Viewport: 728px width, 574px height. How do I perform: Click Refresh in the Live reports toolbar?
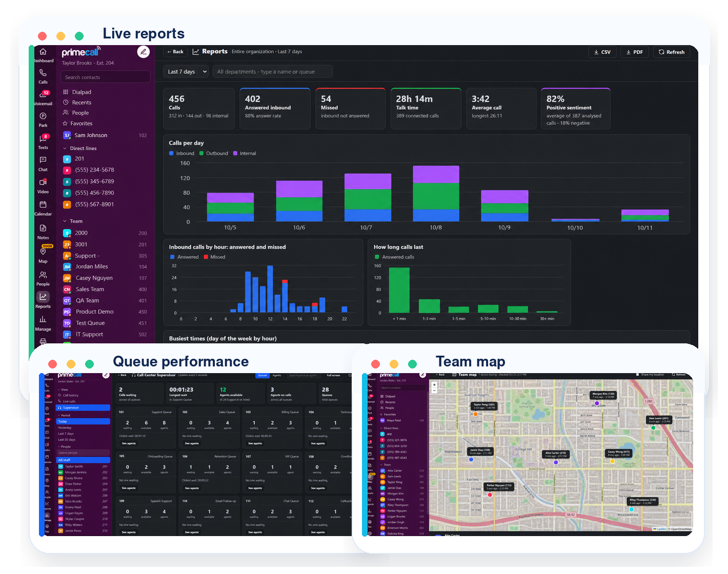point(672,52)
